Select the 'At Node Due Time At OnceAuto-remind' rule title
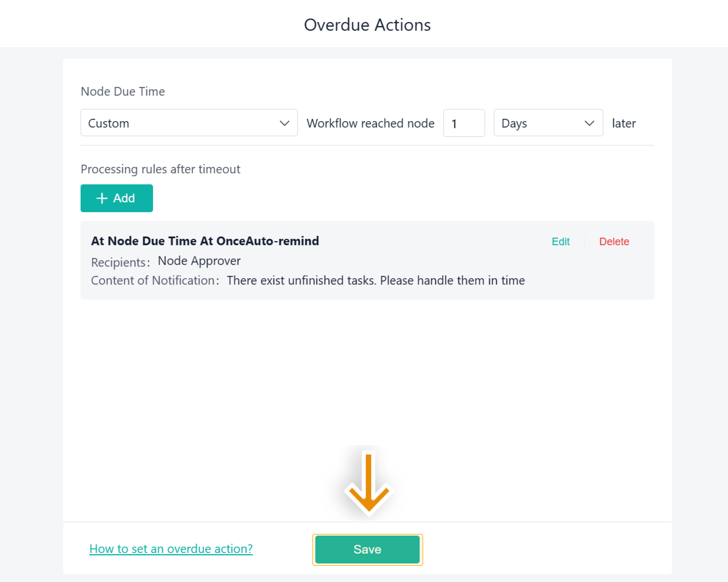 click(205, 241)
